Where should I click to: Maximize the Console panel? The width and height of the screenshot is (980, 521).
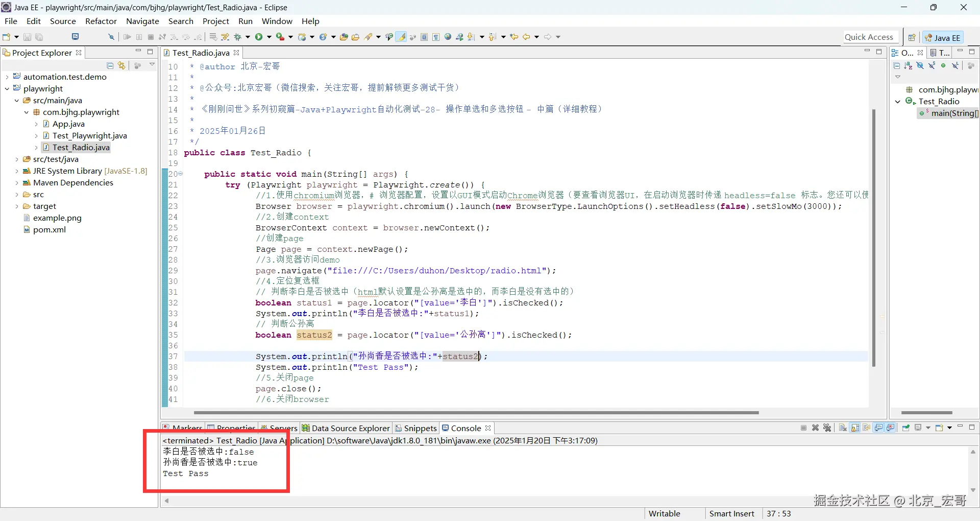(x=972, y=427)
